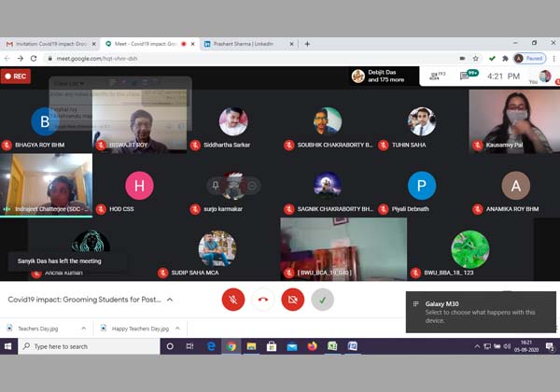Click the green checkmark attendance button

click(x=322, y=300)
